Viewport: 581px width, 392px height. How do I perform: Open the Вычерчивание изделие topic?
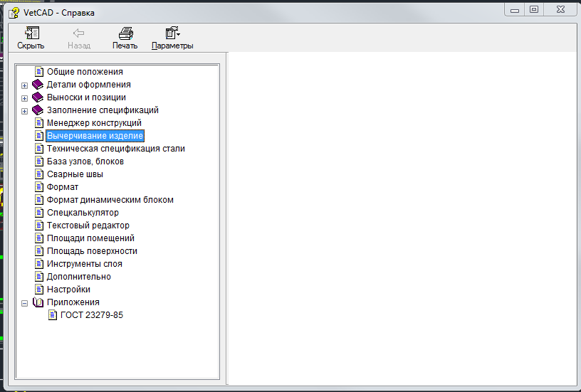(x=95, y=135)
